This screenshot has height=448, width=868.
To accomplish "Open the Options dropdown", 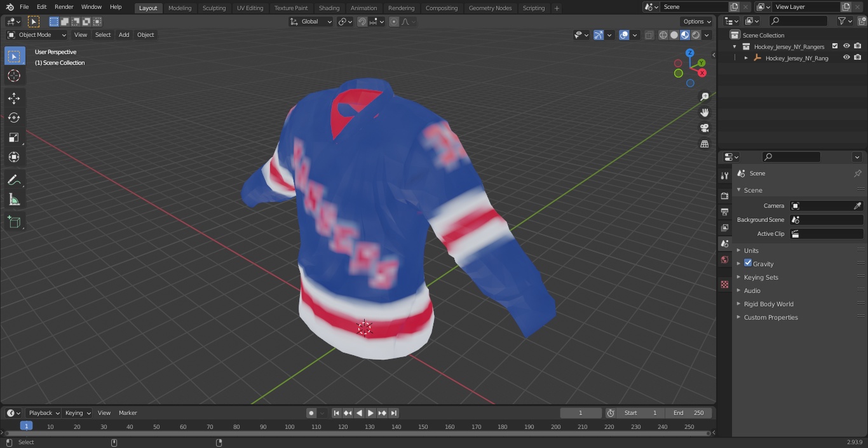I will tap(697, 22).
